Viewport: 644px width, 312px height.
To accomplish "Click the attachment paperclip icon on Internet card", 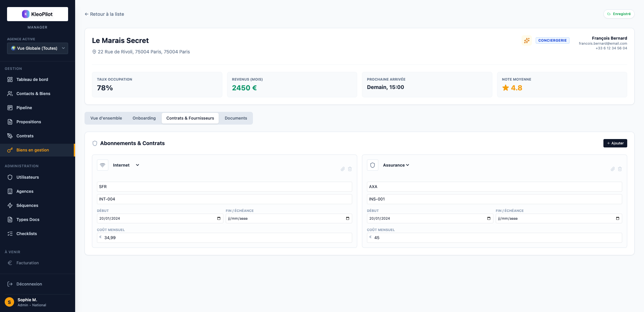I will click(342, 169).
